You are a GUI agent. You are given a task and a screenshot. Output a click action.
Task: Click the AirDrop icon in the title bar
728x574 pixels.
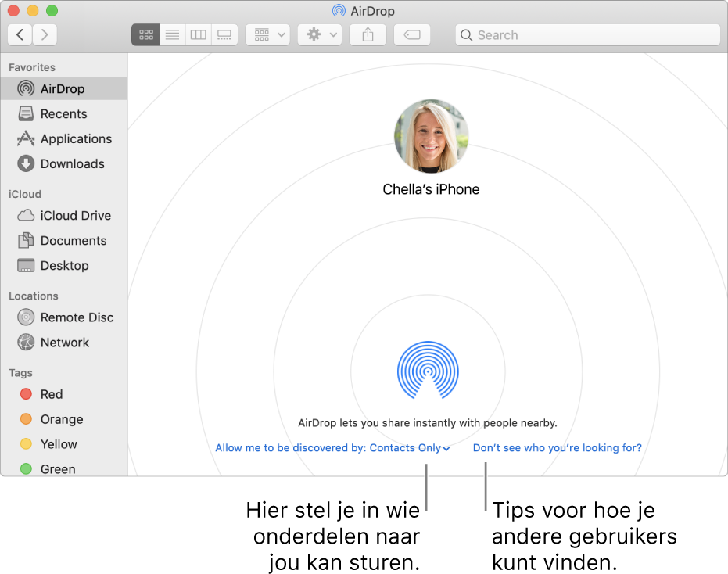pos(339,11)
